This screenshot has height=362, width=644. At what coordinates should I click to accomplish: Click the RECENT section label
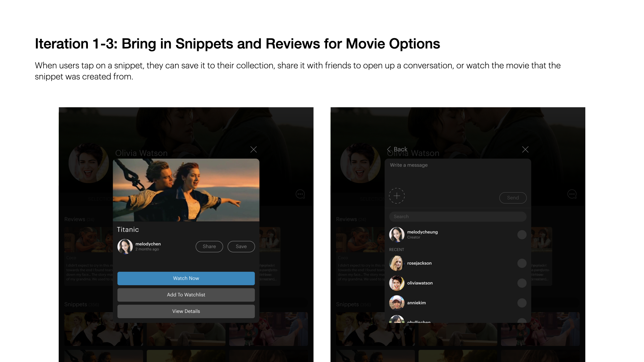(396, 250)
